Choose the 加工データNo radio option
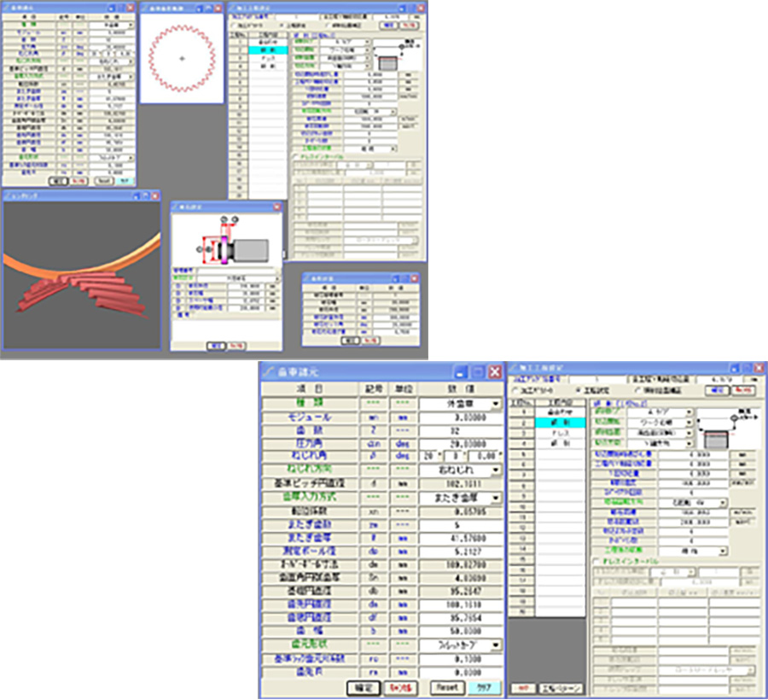This screenshot has width=768, height=700. tap(515, 390)
